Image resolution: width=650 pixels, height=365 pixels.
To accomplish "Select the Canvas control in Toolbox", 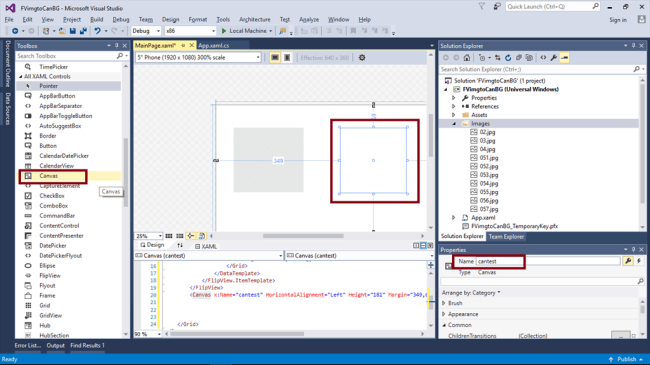I will [x=49, y=176].
